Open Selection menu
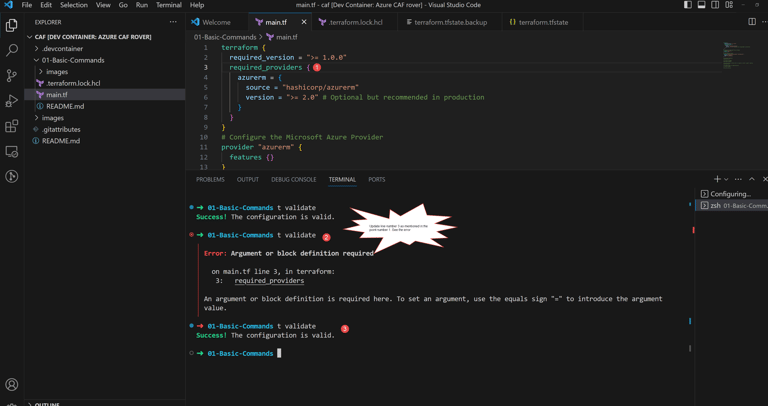 [73, 5]
